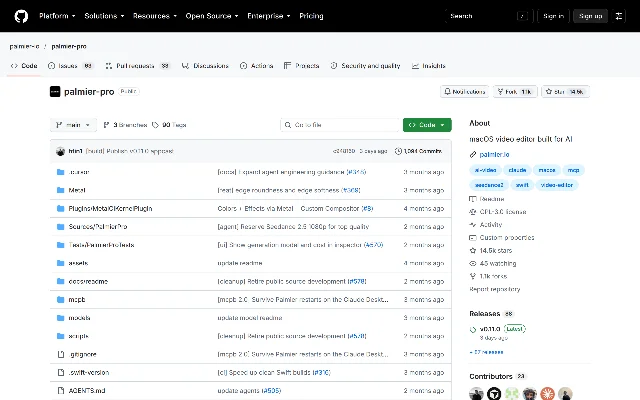Image resolution: width=640 pixels, height=400 pixels.
Task: Open the models folder icon
Action: coord(61,318)
